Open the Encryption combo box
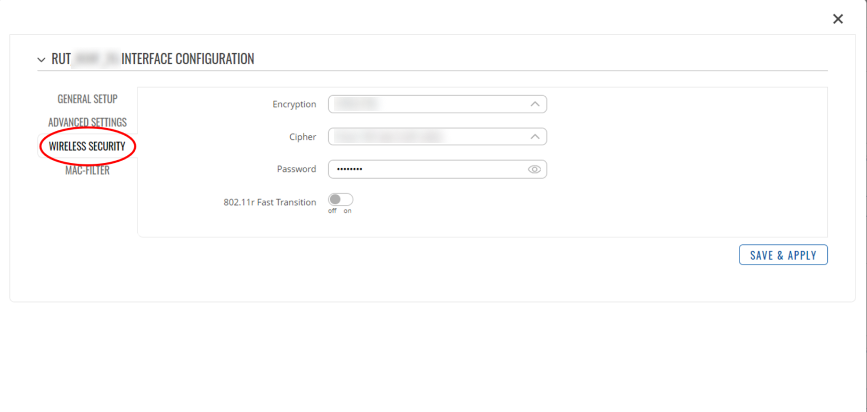 pos(427,104)
